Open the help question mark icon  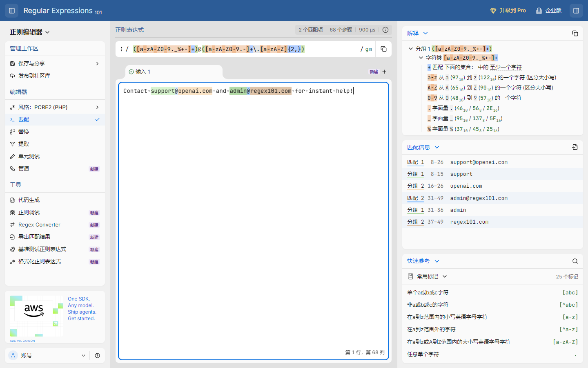[97, 356]
